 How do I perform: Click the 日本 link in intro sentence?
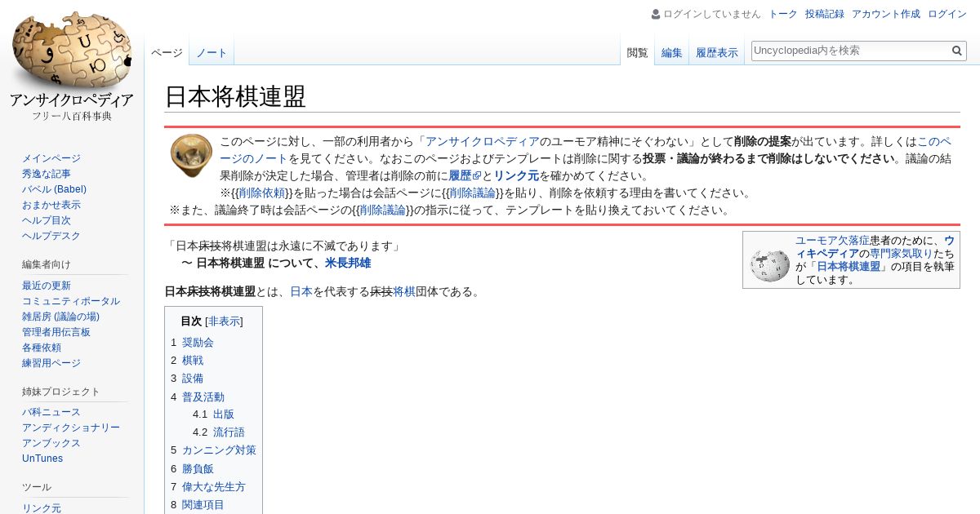point(301,291)
